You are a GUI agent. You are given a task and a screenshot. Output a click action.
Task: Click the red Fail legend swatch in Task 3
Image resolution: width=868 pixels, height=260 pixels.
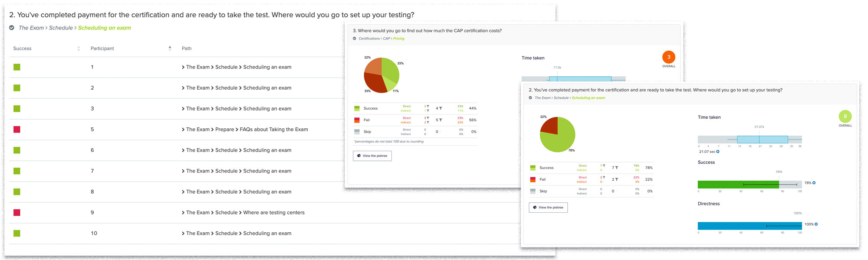click(x=357, y=120)
